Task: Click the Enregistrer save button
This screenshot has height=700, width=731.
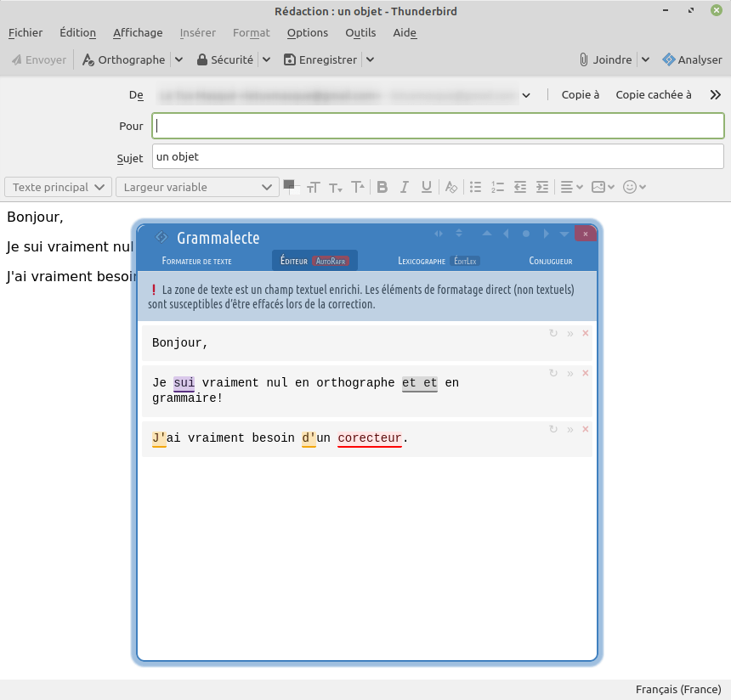Action: point(320,59)
